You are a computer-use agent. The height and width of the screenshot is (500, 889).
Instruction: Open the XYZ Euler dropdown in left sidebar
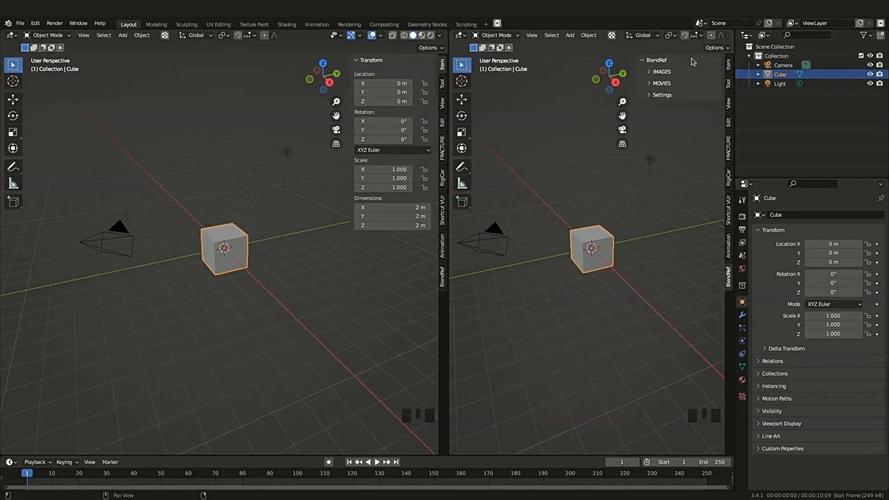pyautogui.click(x=392, y=150)
